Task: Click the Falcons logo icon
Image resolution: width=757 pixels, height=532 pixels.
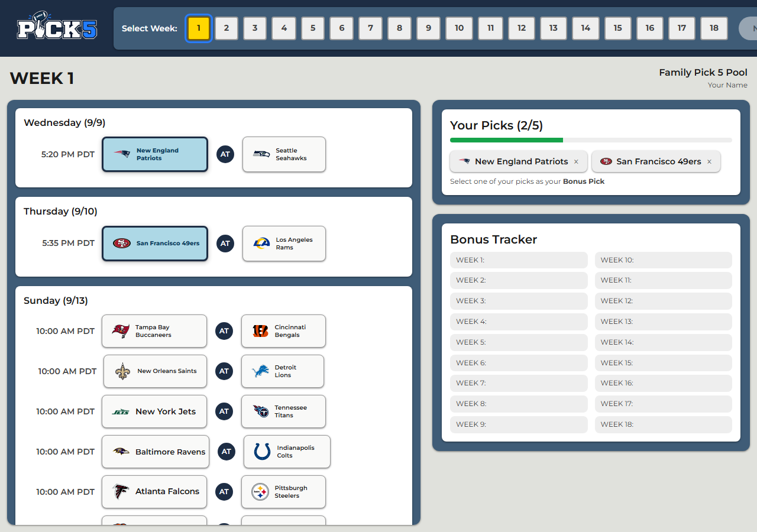Action: click(x=121, y=492)
